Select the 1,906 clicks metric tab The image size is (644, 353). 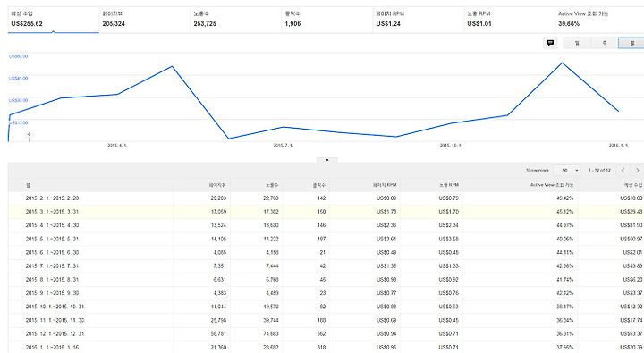[x=327, y=20]
